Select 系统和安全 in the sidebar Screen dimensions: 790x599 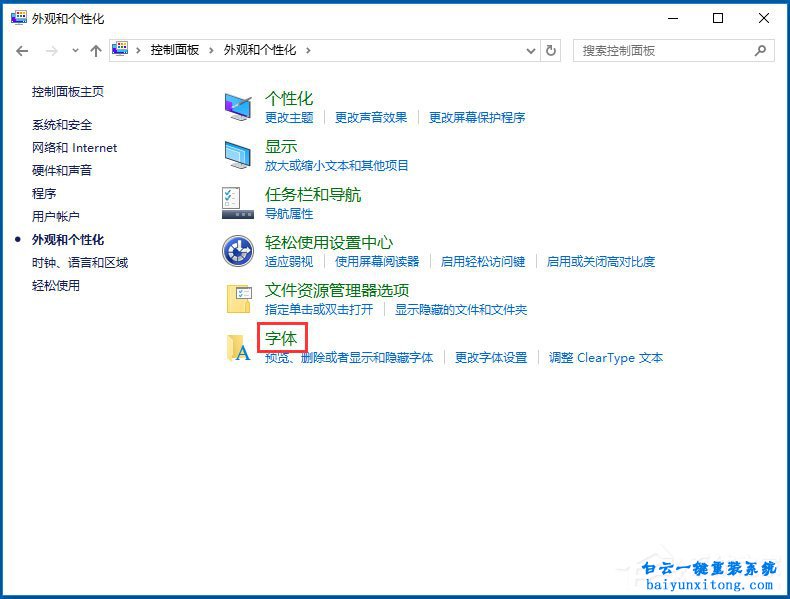[x=62, y=124]
